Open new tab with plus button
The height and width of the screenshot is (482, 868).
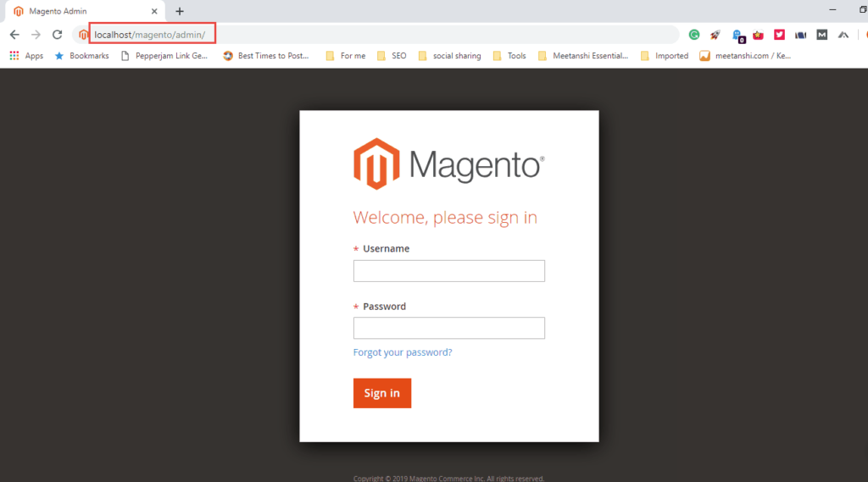coord(180,11)
